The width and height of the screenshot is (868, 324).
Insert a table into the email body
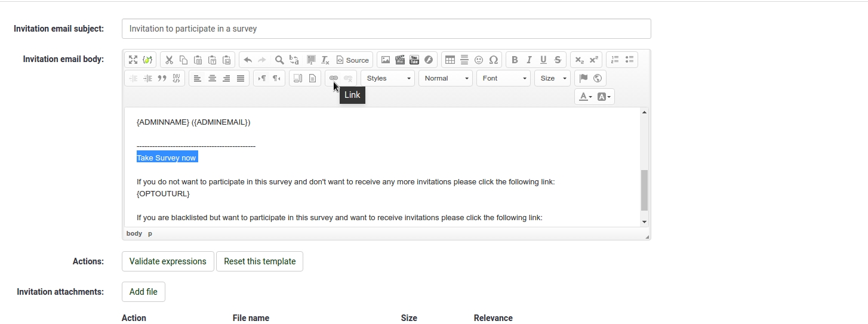450,60
